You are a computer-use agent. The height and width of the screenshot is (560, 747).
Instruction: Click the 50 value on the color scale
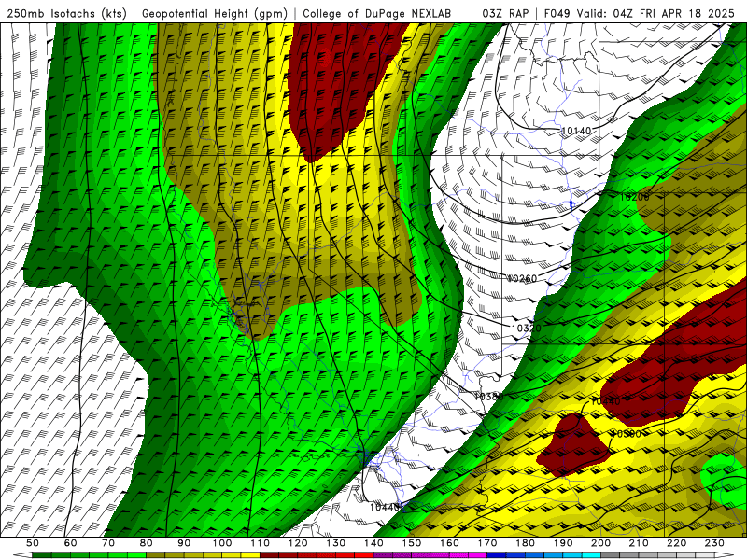(x=32, y=543)
